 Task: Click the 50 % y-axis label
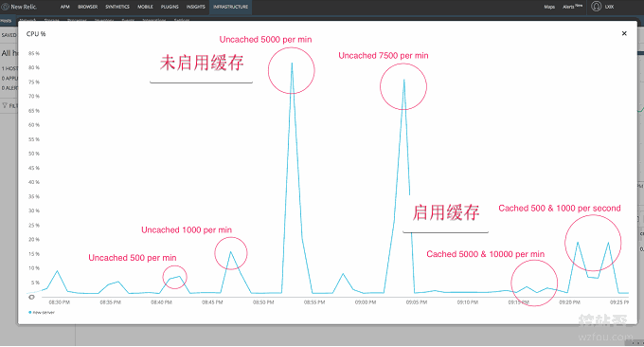(34, 154)
